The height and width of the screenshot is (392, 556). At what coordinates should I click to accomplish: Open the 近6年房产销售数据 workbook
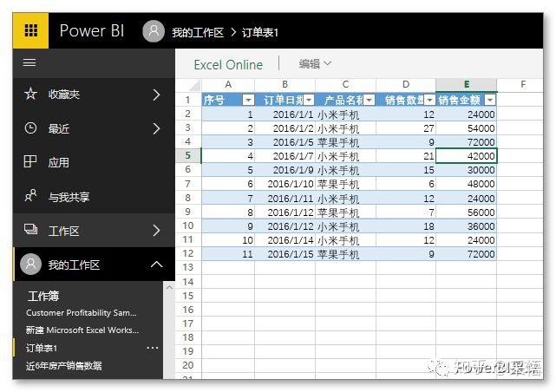click(x=64, y=365)
